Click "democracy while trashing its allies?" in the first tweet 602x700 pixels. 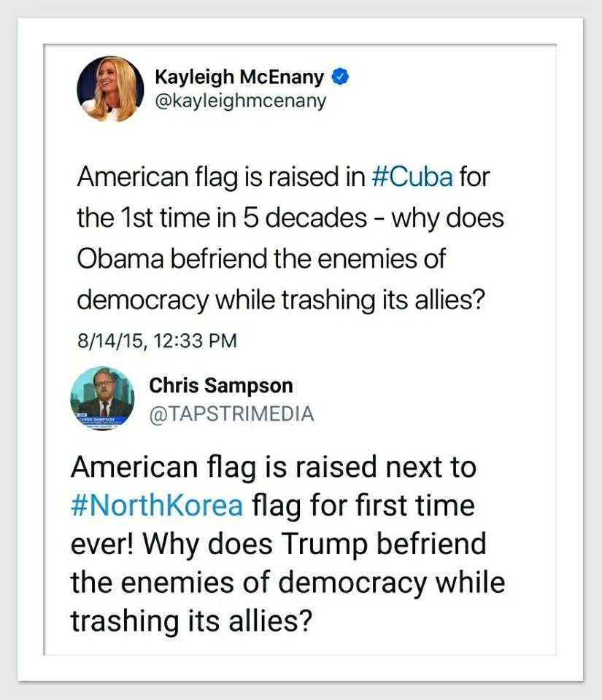coord(281,299)
